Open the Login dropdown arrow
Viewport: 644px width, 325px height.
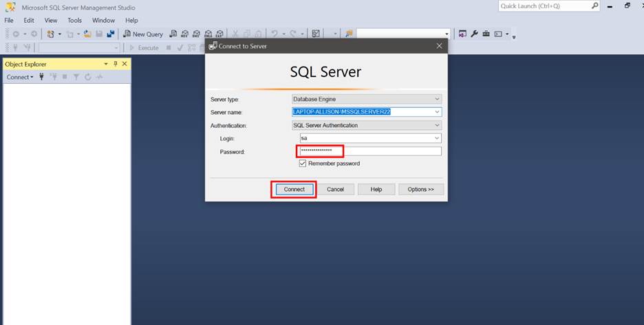(437, 138)
